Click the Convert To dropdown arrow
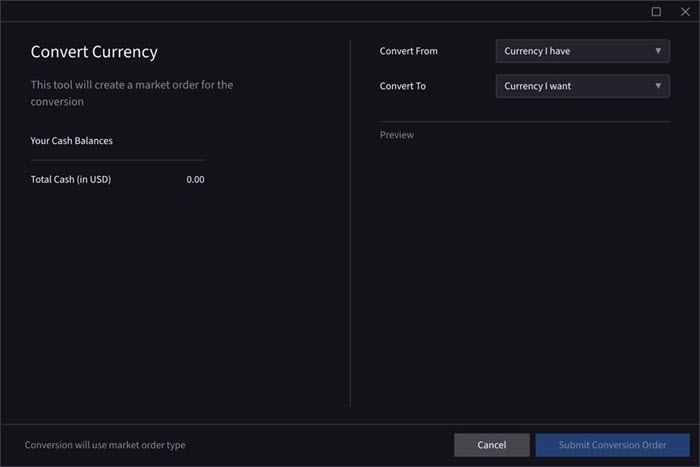This screenshot has height=467, width=700. pyautogui.click(x=658, y=86)
